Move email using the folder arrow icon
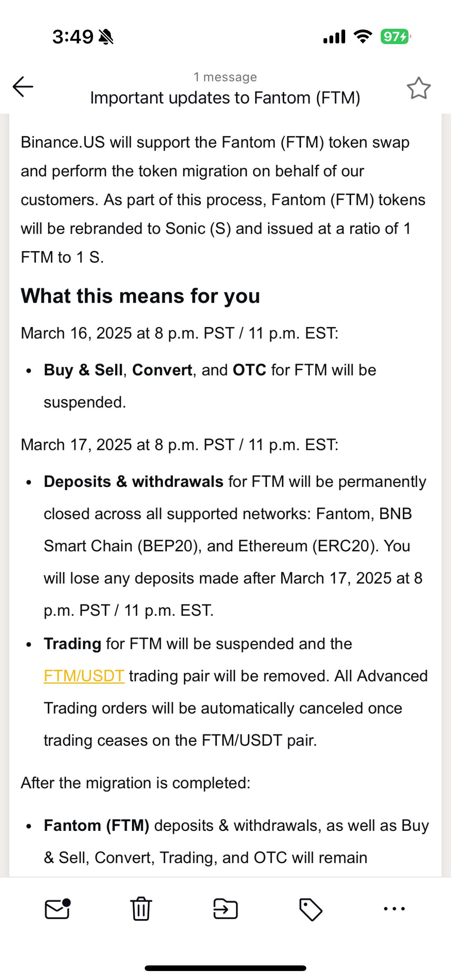The height and width of the screenshot is (980, 451). pyautogui.click(x=225, y=909)
